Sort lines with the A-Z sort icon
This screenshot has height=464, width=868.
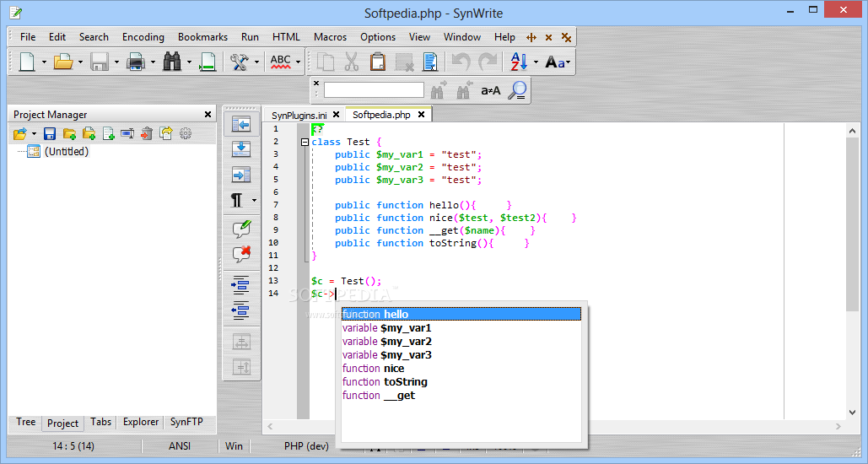(519, 62)
